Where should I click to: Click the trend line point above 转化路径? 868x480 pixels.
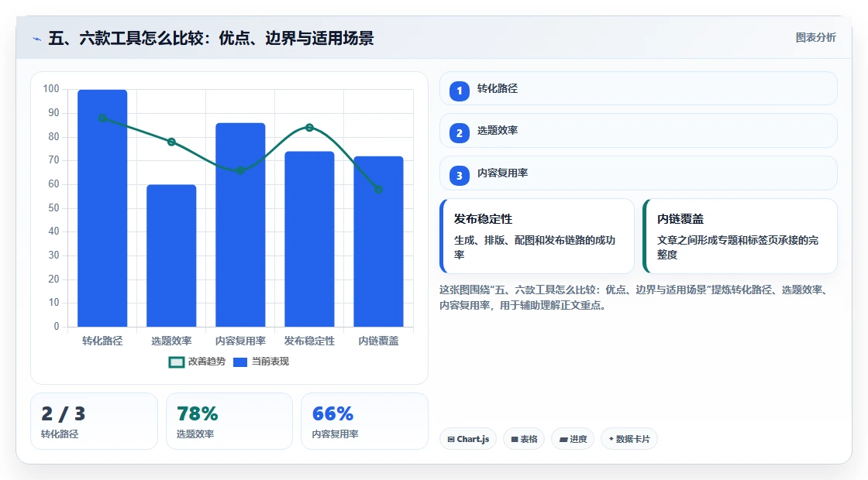tap(102, 118)
